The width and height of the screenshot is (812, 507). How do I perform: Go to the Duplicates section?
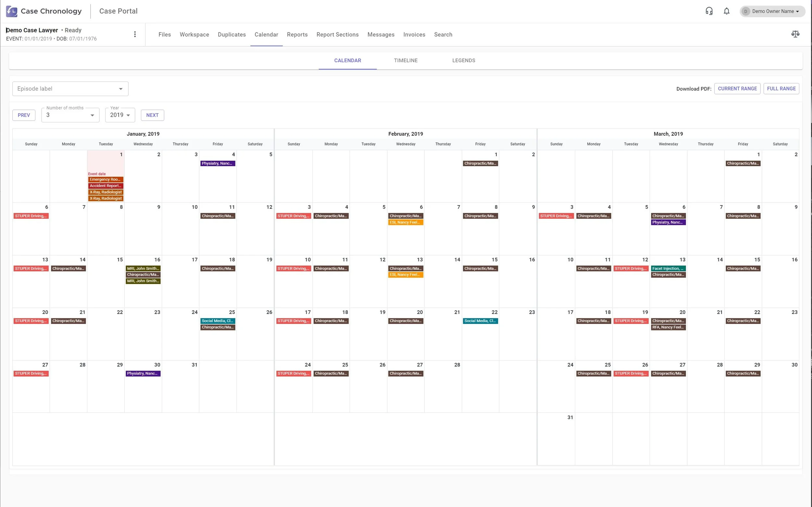pyautogui.click(x=232, y=34)
